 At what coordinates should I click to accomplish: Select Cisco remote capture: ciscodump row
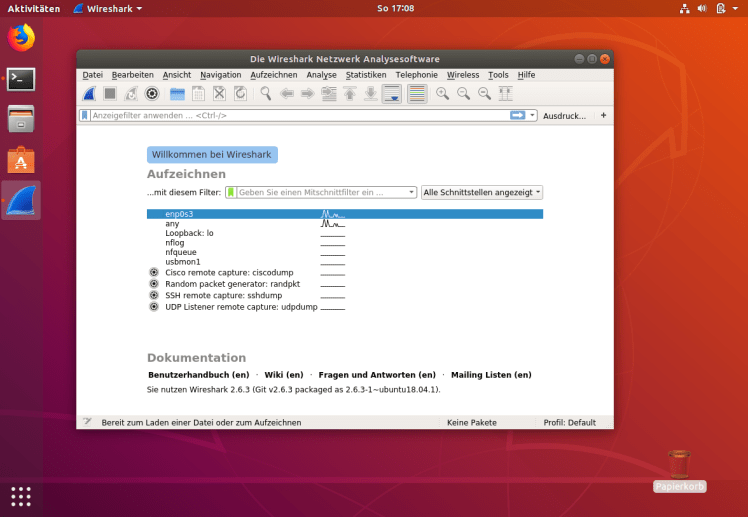[345, 272]
